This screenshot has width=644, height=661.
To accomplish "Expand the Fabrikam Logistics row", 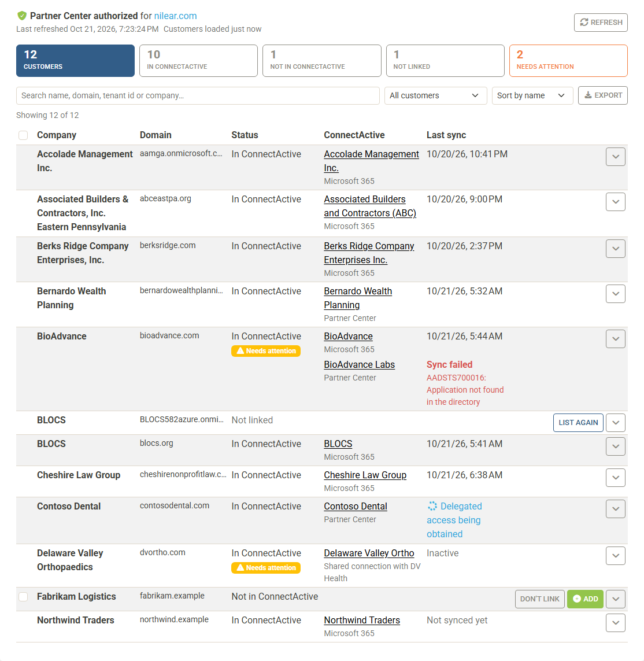I will [615, 599].
